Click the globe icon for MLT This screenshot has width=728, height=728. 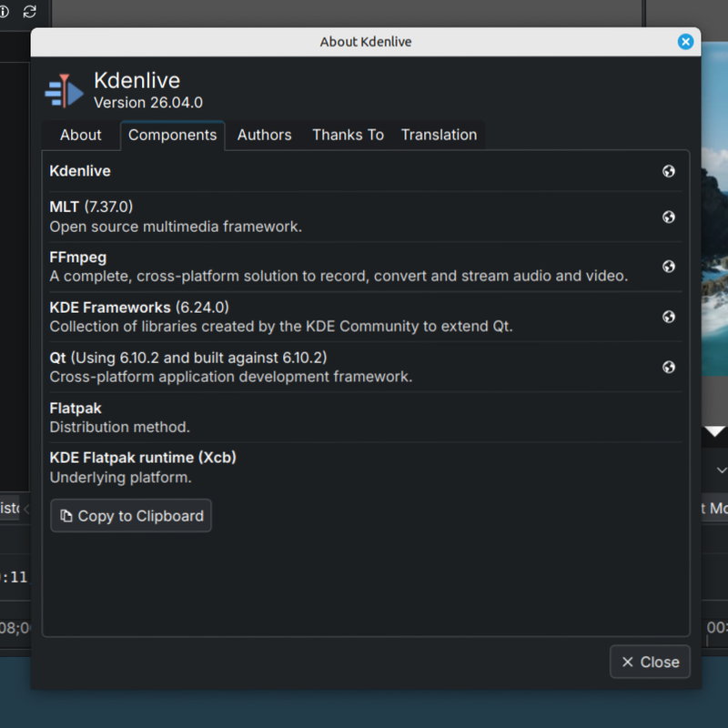[669, 217]
